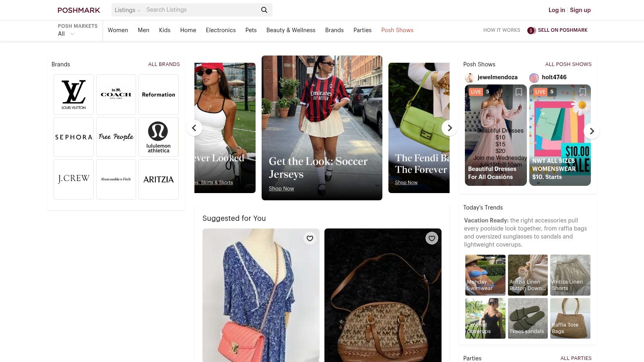644x362 pixels.
Task: Like the MK handbag listing with heart
Action: tap(432, 239)
